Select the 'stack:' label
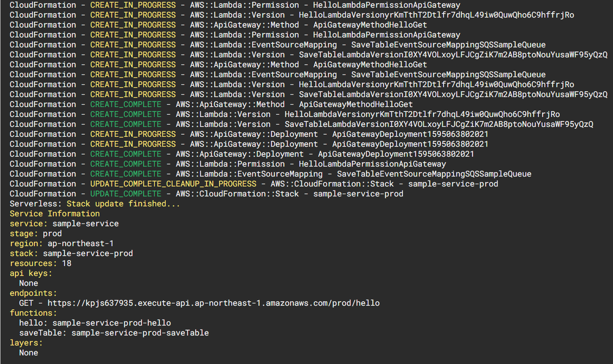The image size is (613, 364). [24, 254]
